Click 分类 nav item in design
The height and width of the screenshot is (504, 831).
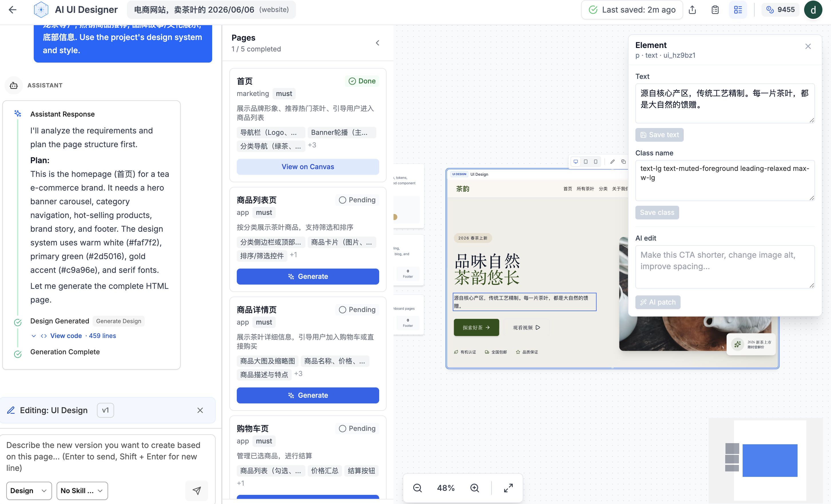click(x=603, y=189)
